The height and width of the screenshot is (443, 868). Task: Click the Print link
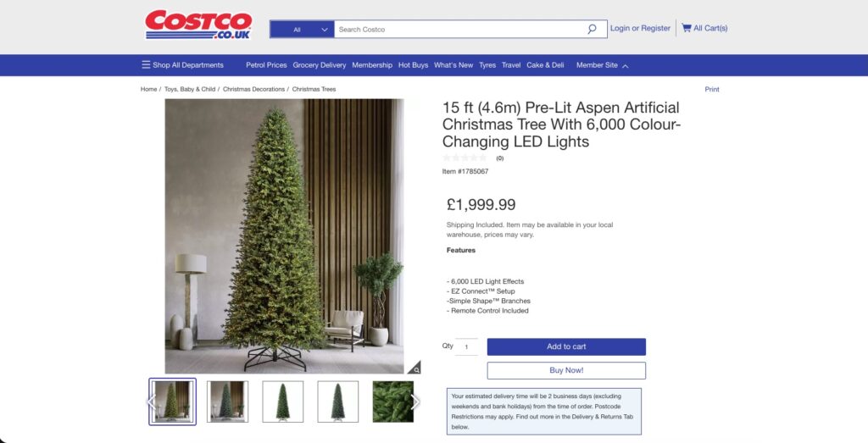point(712,89)
